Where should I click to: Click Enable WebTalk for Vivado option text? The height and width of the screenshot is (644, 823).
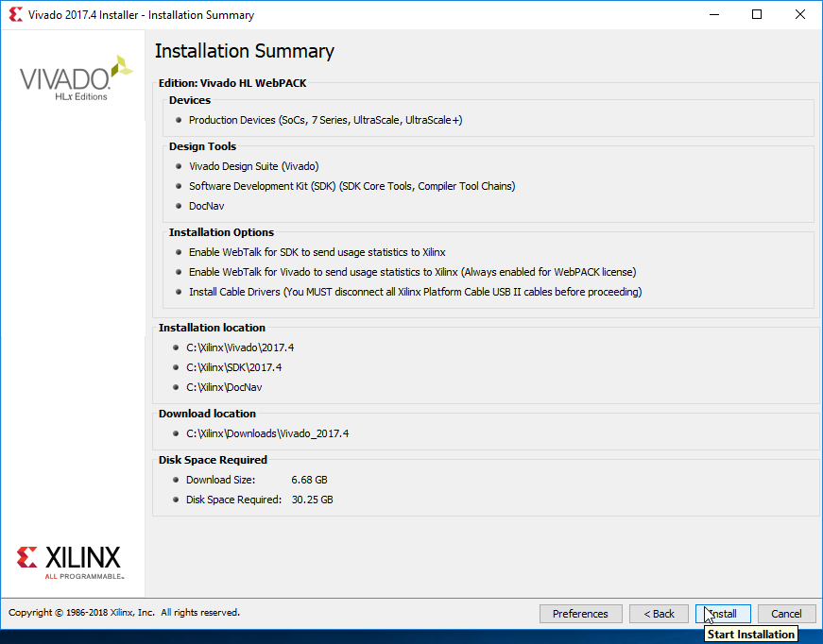(413, 272)
